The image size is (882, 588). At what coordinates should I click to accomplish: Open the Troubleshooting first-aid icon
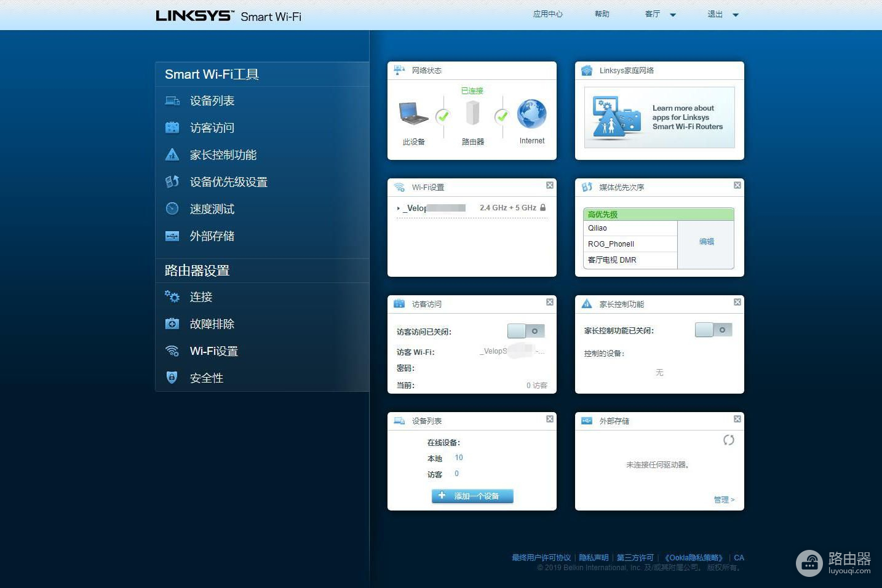point(172,324)
